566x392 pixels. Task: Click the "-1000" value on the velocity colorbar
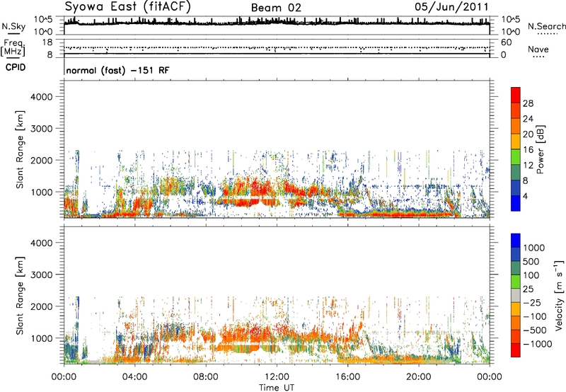[x=537, y=344]
